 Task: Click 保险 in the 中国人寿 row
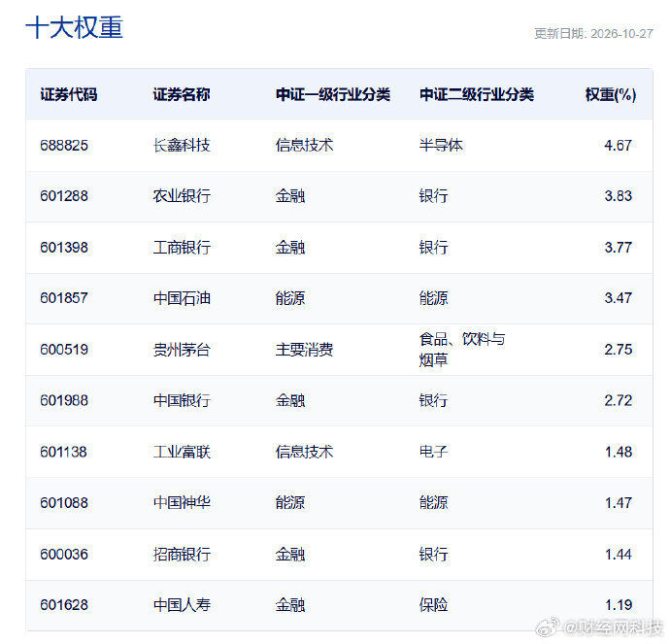[x=433, y=605]
